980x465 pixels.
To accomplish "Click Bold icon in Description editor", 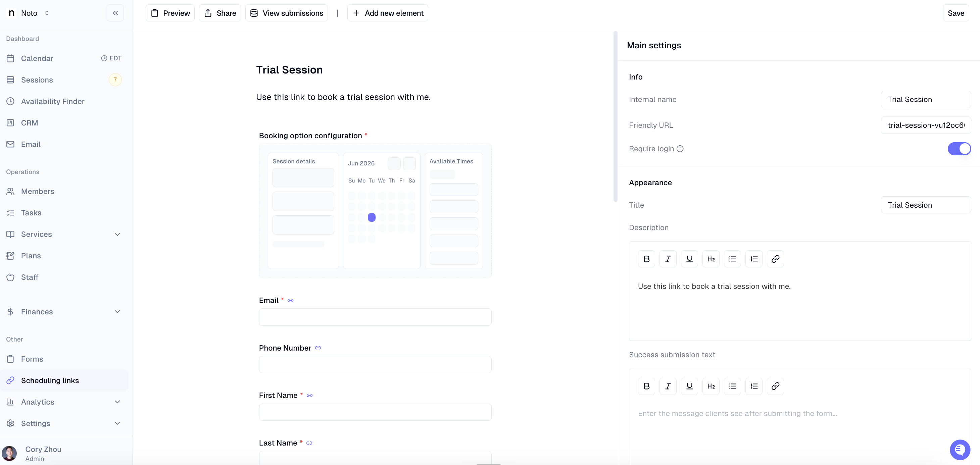I will [x=646, y=259].
